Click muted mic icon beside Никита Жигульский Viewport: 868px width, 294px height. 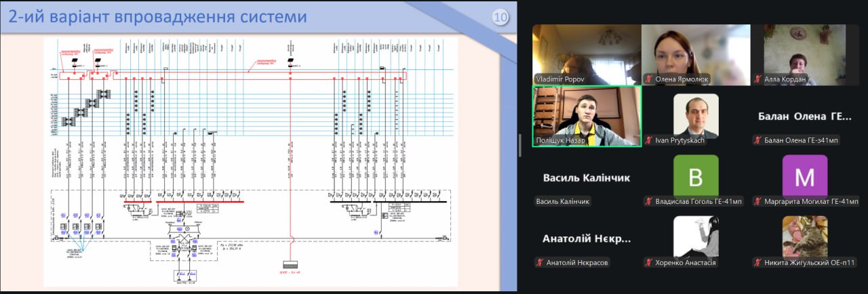point(758,263)
